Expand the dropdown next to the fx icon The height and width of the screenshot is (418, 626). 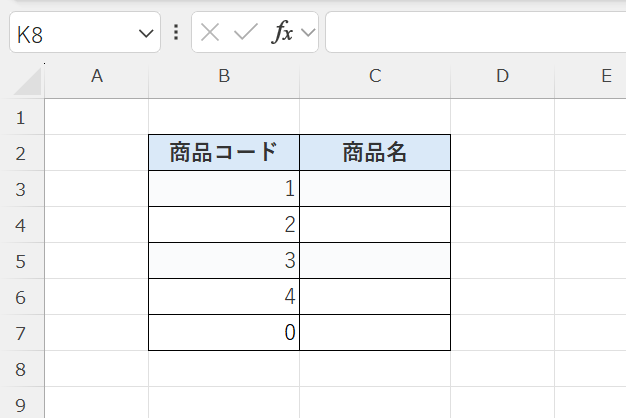coord(308,33)
